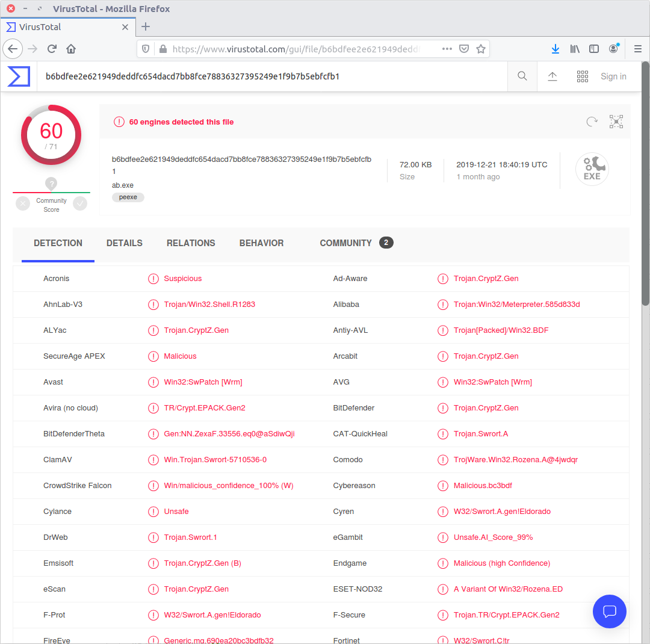Open the Firefox hamburger menu
Viewport: 650px width, 644px height.
point(638,49)
